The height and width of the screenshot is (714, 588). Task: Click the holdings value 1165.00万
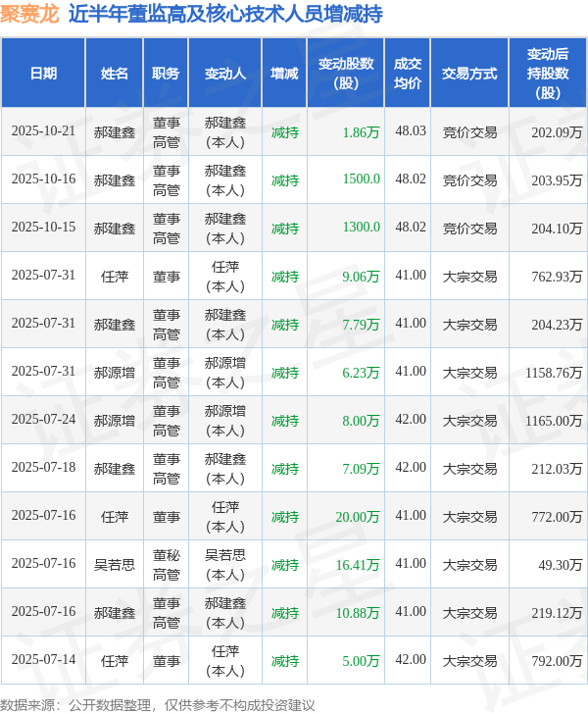click(554, 421)
